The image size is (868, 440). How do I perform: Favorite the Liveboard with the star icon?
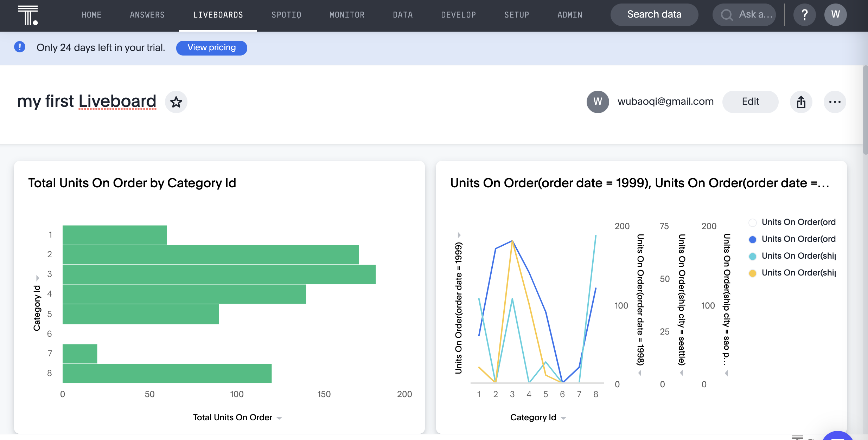click(x=176, y=102)
